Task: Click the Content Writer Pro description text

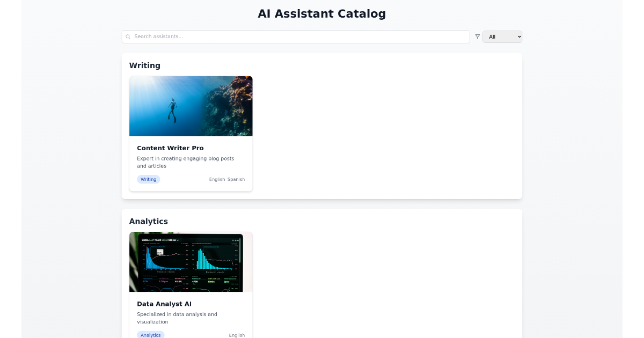Action: tap(185, 162)
